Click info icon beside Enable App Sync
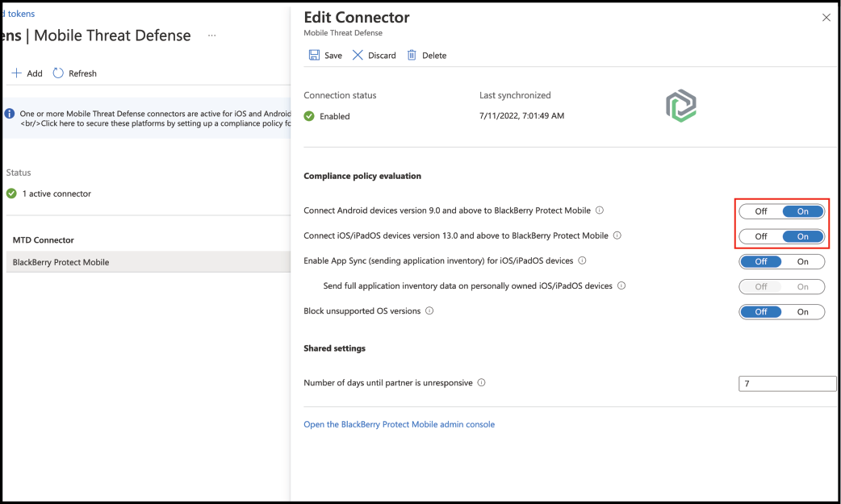Screen dimensions: 841x504 [582, 260]
